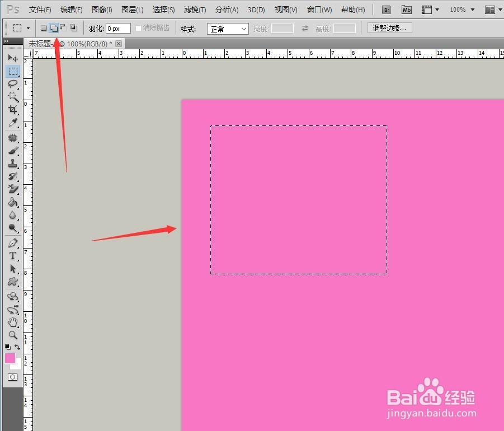Select the 3D Orbit camera tool
Viewport: 504px width, 431px height.
13,310
